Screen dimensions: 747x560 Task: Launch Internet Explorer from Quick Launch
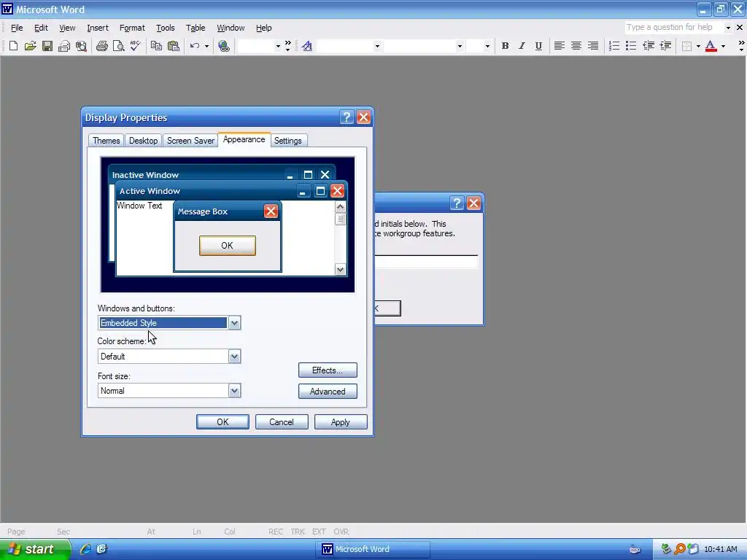click(x=86, y=549)
